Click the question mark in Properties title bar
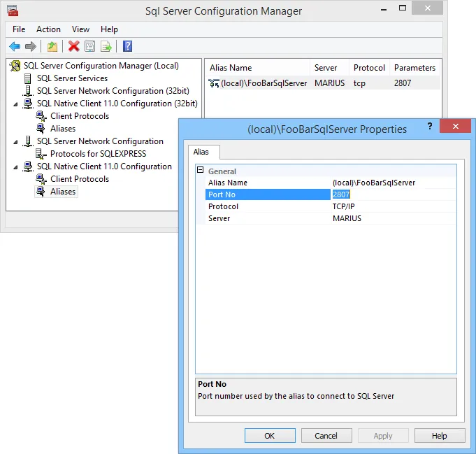 point(430,126)
